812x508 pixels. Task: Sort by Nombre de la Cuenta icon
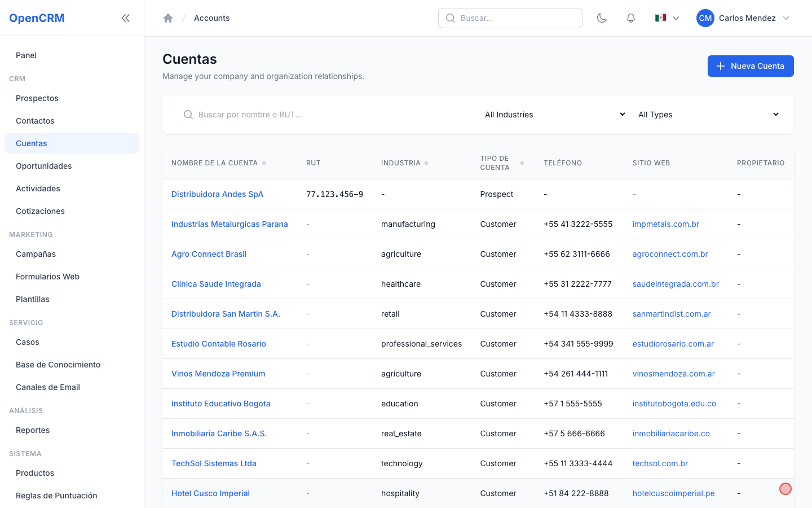(x=264, y=163)
